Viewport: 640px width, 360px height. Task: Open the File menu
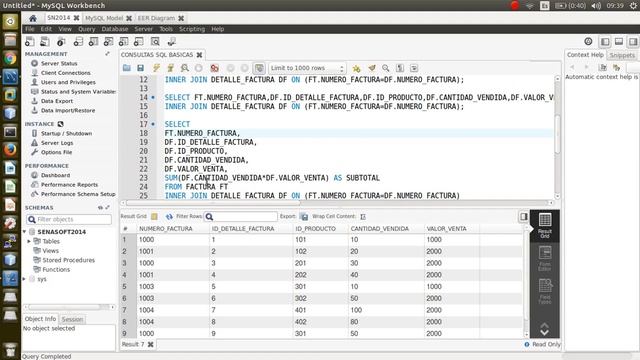coord(30,29)
